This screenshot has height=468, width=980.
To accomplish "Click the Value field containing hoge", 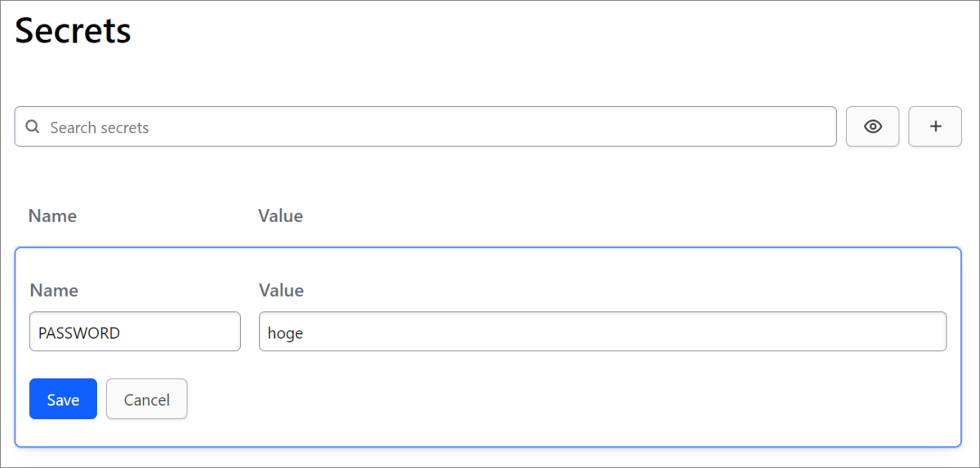I will point(603,332).
